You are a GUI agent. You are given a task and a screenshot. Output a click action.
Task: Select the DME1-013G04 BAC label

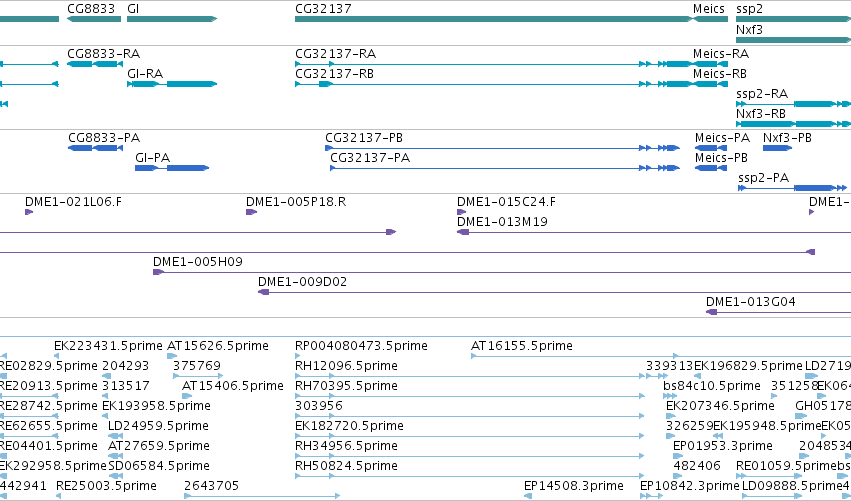pos(751,302)
